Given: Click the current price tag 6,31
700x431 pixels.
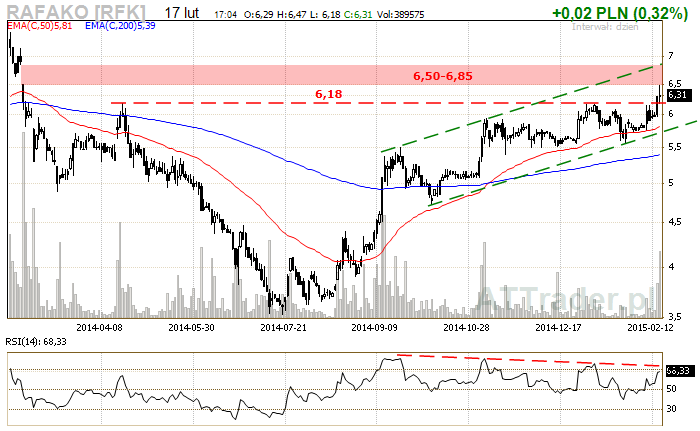Looking at the screenshot, I should [679, 95].
